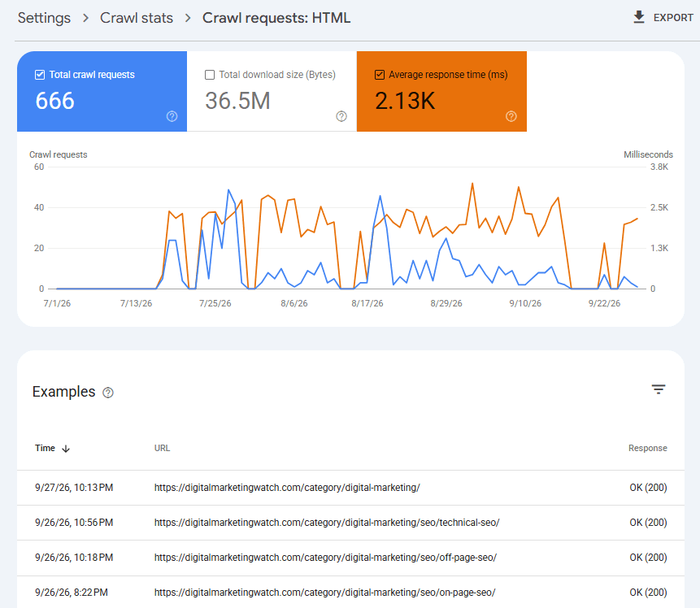The height and width of the screenshot is (608, 700).
Task: Click the 9/26/26, 10:18 PM time cell
Action: (74, 558)
